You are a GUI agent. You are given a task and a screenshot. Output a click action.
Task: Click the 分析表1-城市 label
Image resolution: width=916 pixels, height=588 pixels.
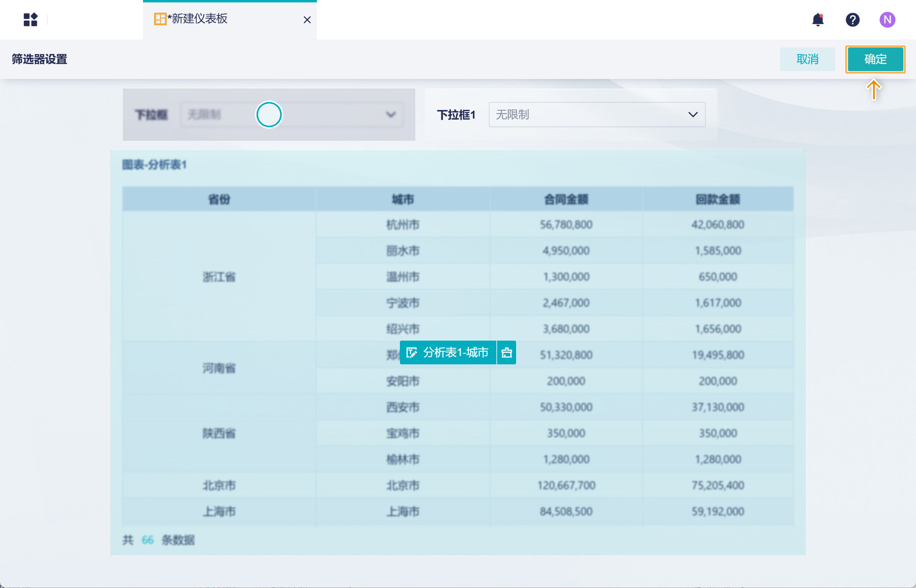(456, 352)
